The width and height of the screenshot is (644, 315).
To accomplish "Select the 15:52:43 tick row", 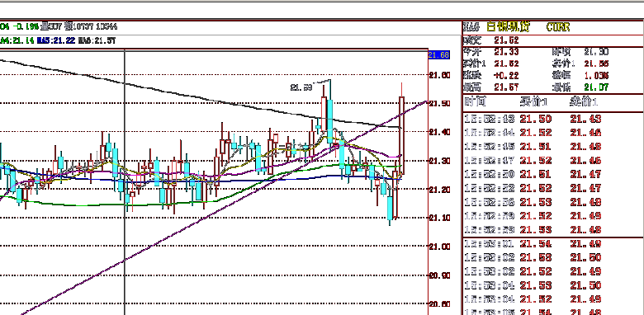I will pos(553,119).
